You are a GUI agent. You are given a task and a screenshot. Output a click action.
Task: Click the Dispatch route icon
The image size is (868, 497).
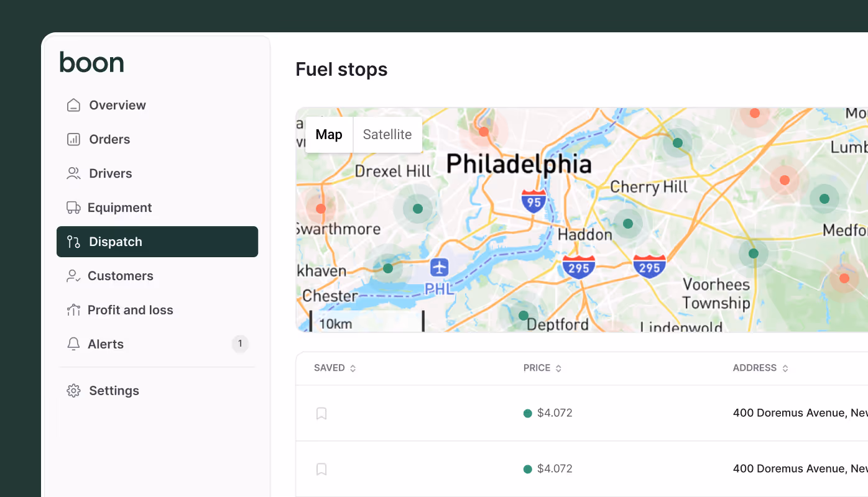73,242
